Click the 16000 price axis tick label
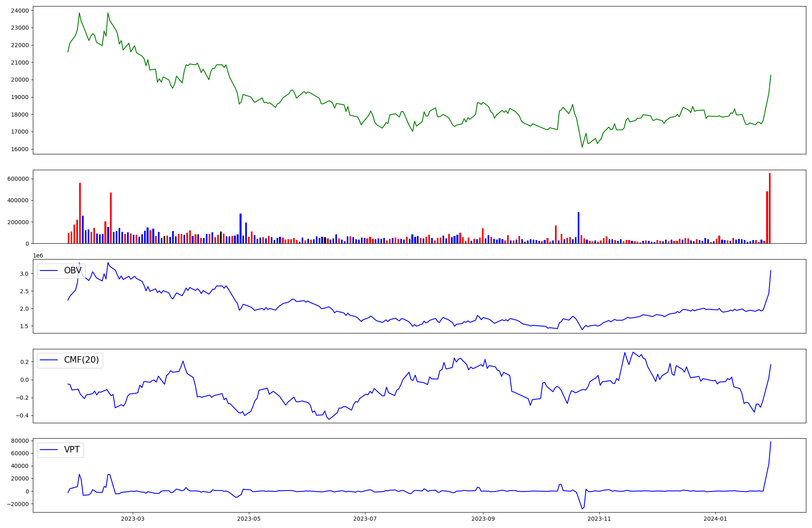 click(x=20, y=149)
